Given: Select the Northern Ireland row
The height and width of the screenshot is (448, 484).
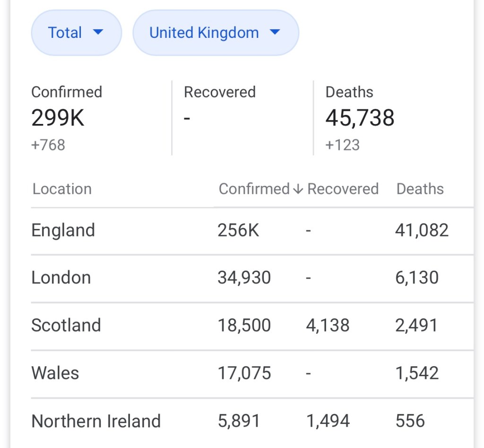Looking at the screenshot, I should (x=96, y=421).
